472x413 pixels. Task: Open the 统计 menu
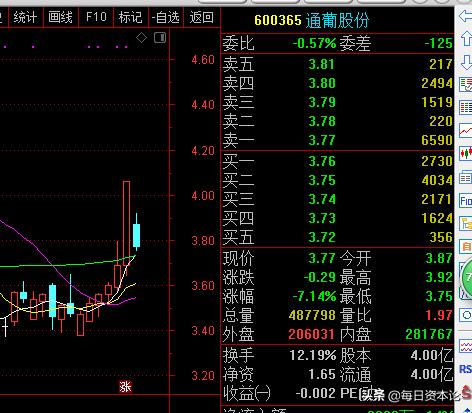tap(25, 17)
